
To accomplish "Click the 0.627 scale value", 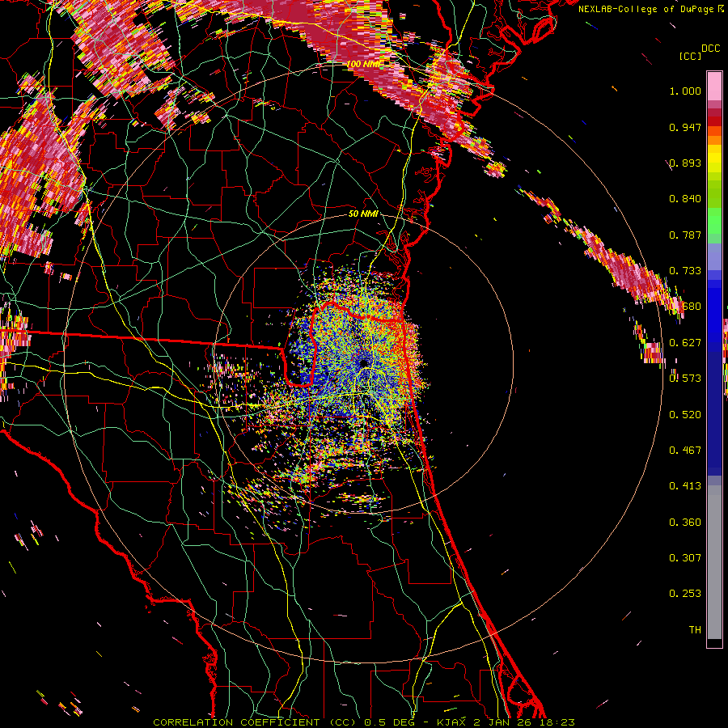I will point(685,343).
